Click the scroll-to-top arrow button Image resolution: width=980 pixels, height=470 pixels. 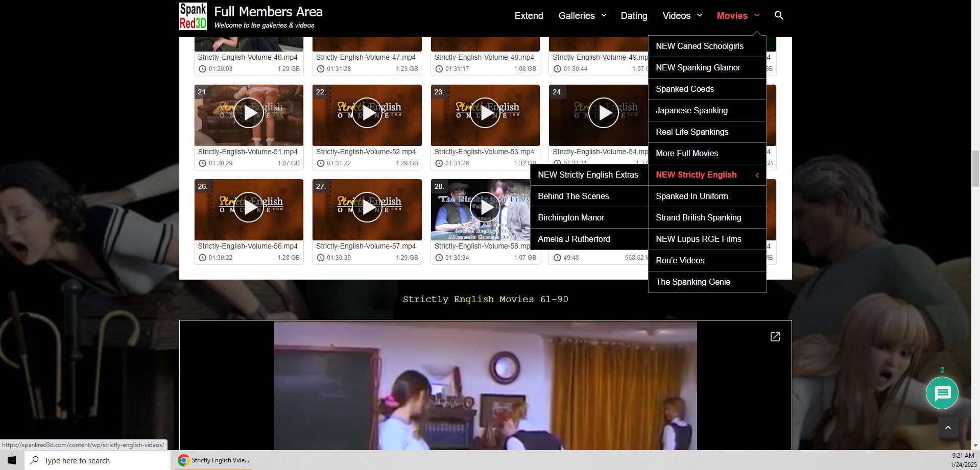(x=948, y=428)
